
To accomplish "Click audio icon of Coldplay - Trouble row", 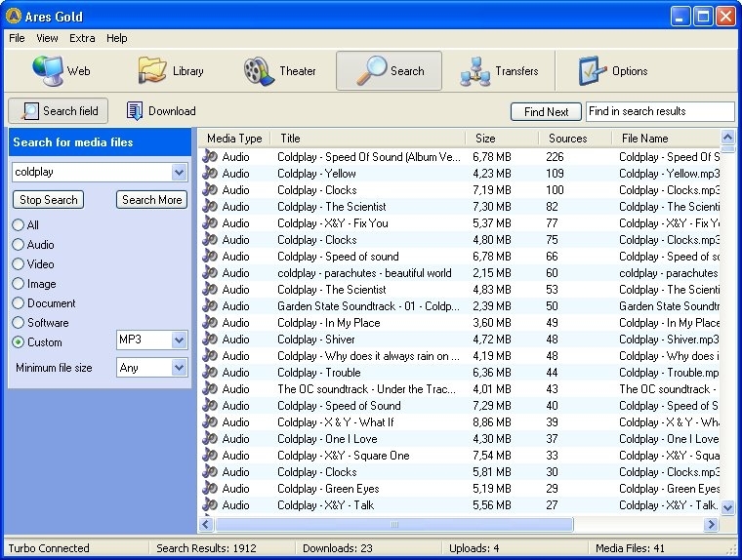I will point(210,372).
